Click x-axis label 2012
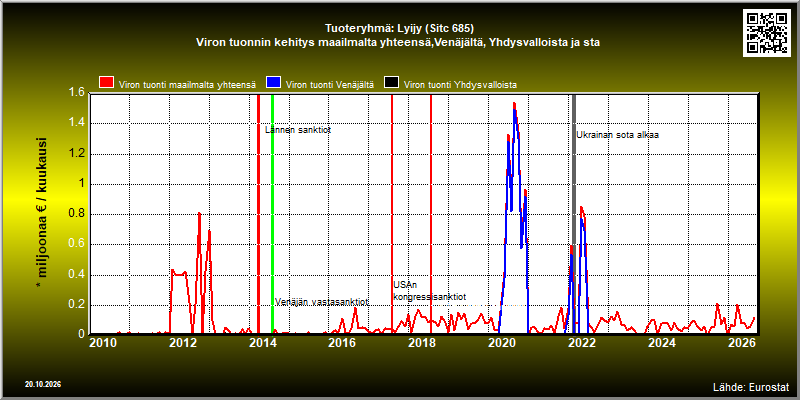This screenshot has height=400, width=800. pos(182,343)
